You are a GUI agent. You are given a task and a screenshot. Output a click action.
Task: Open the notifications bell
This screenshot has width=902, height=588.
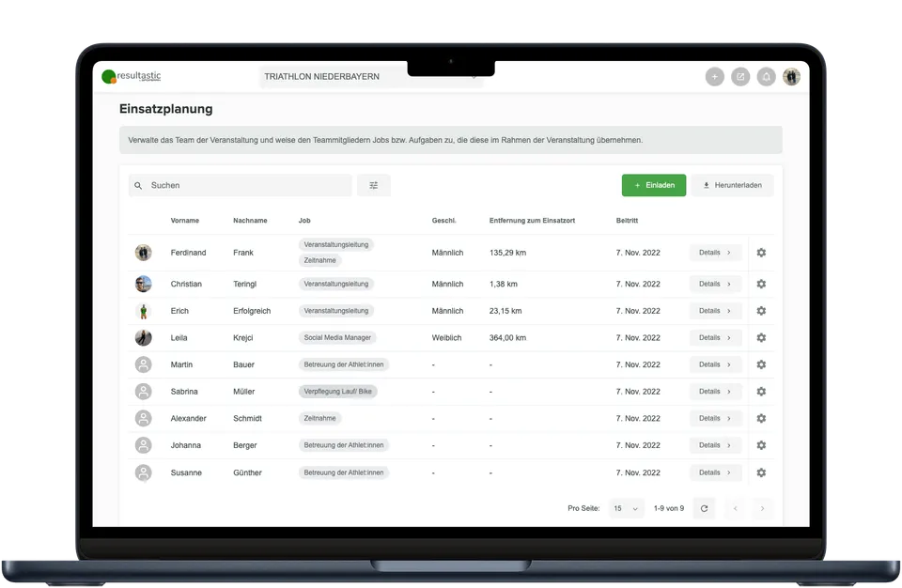coord(767,76)
